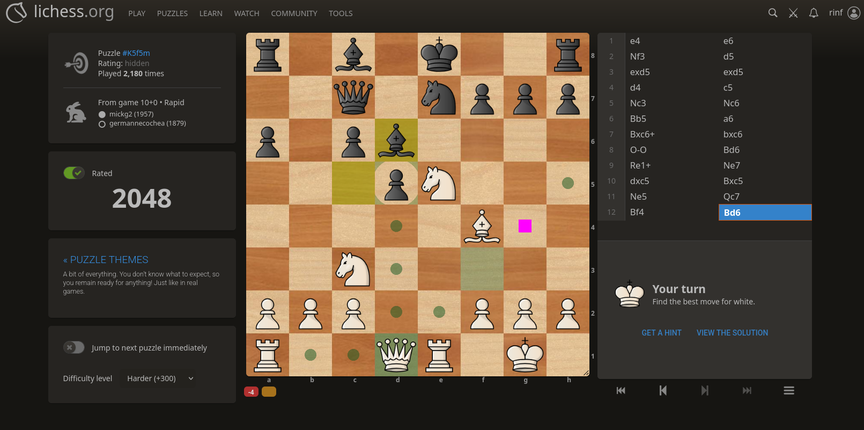Jump to first move in move list
Image resolution: width=864 pixels, height=430 pixels.
pos(620,390)
